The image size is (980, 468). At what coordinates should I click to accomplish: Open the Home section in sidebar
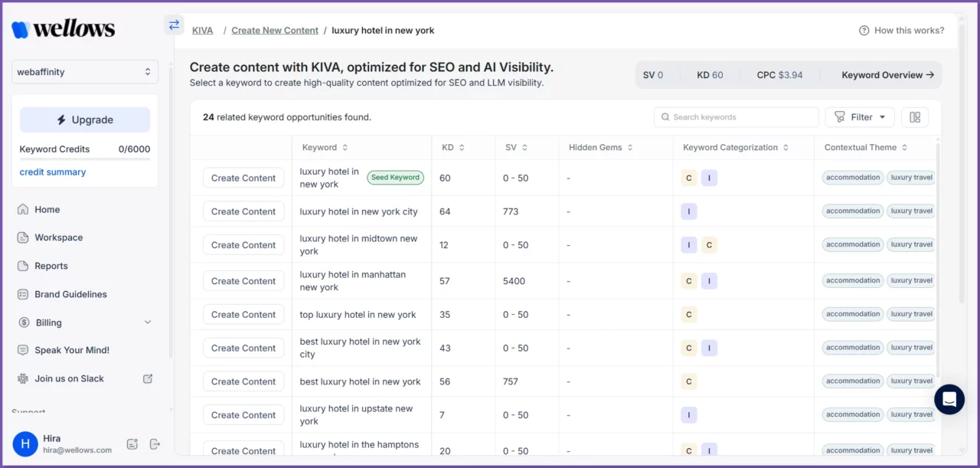pyautogui.click(x=47, y=209)
